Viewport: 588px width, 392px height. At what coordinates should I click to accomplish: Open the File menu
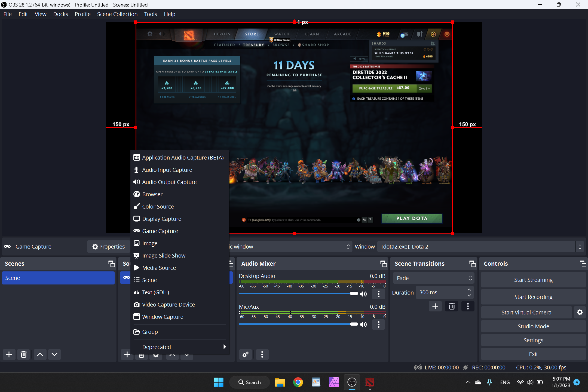pyautogui.click(x=8, y=14)
